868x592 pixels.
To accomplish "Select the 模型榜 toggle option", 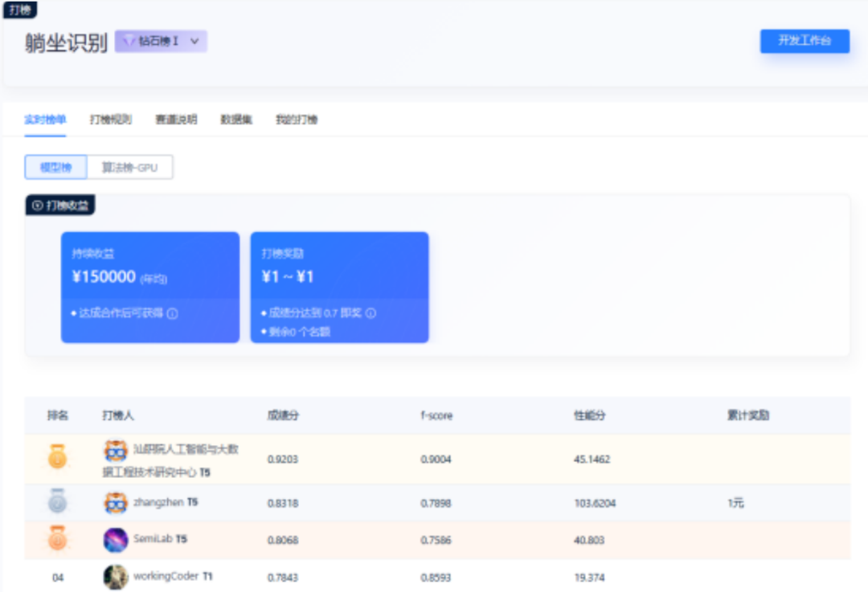I will 56,167.
